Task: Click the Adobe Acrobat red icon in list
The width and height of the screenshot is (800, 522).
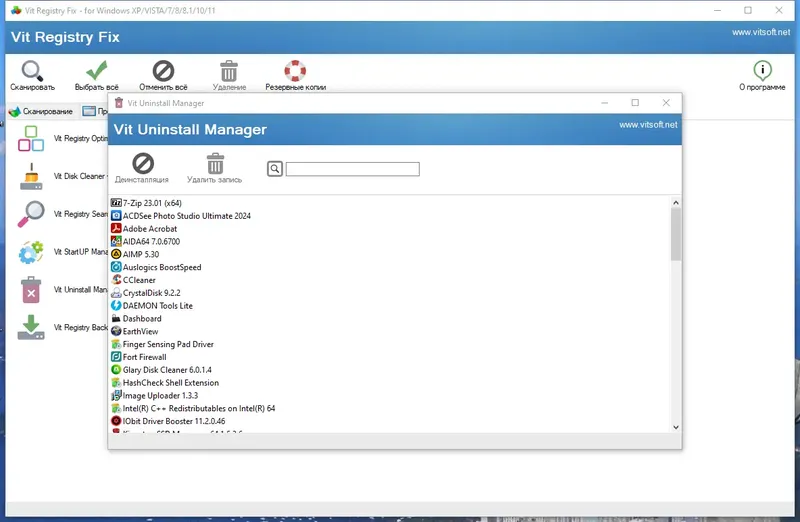Action: coord(116,229)
